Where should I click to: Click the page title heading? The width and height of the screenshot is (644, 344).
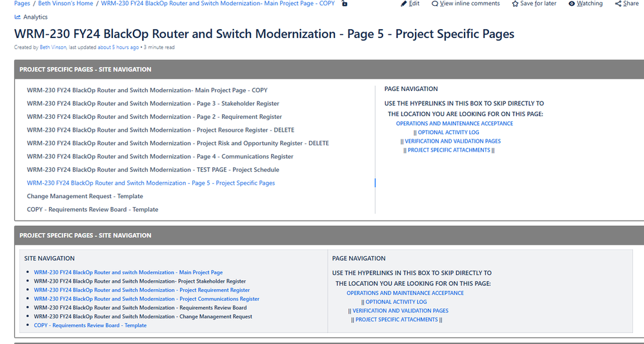point(264,34)
